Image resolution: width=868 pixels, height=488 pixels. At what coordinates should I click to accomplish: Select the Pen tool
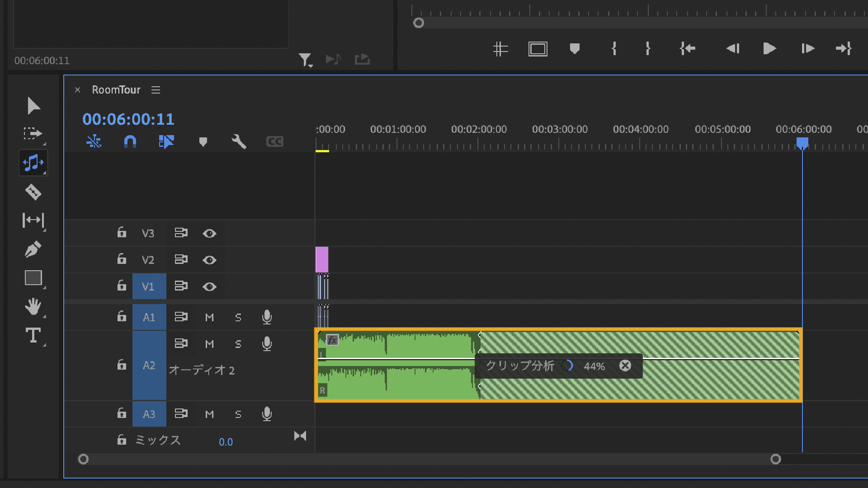(x=33, y=249)
